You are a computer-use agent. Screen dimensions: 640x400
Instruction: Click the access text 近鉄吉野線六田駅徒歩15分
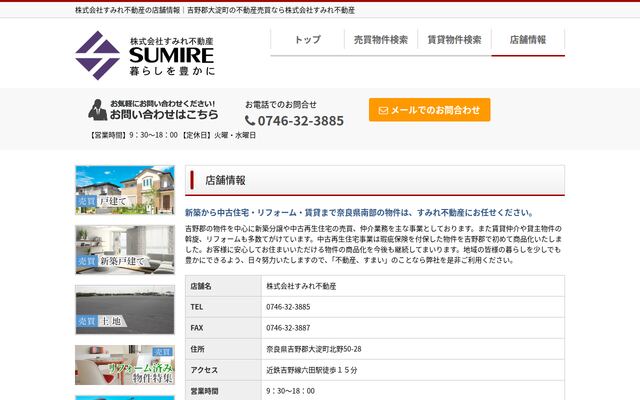[x=311, y=370]
